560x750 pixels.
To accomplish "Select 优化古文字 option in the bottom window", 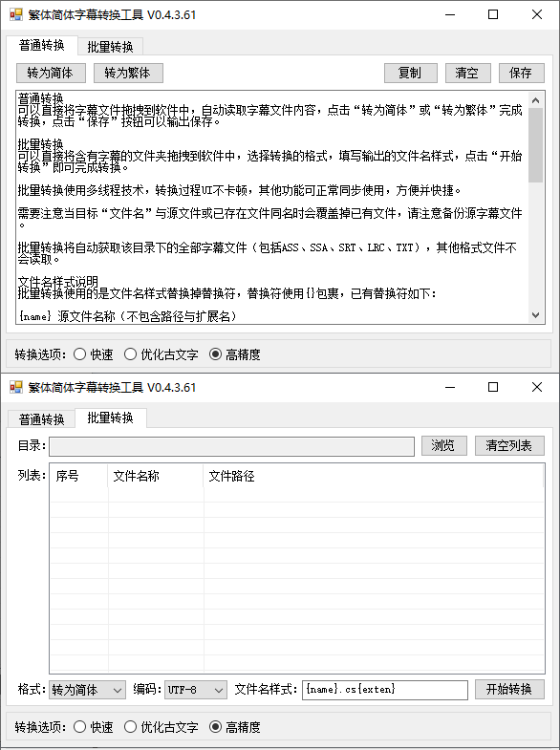I will point(162,727).
